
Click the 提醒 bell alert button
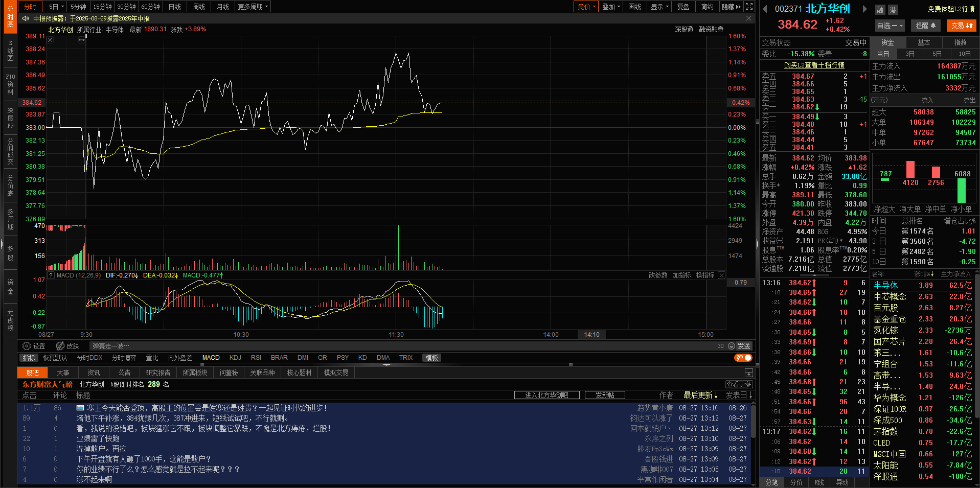coord(926,26)
